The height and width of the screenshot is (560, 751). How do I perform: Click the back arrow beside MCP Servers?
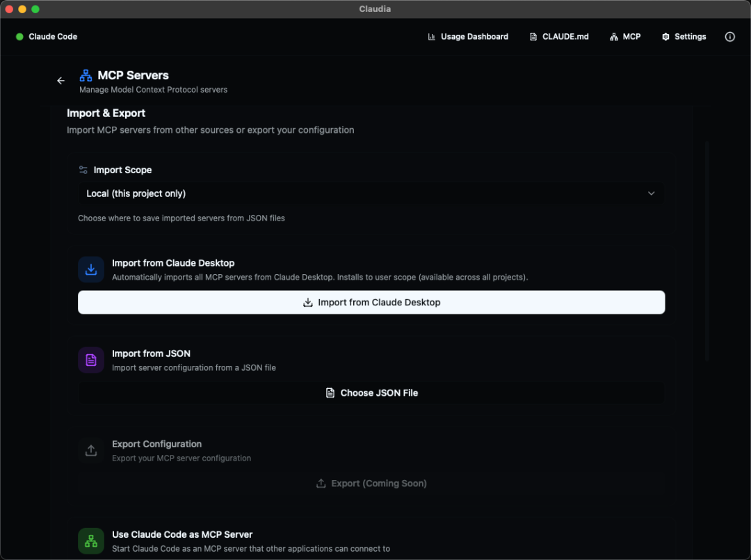pos(60,81)
